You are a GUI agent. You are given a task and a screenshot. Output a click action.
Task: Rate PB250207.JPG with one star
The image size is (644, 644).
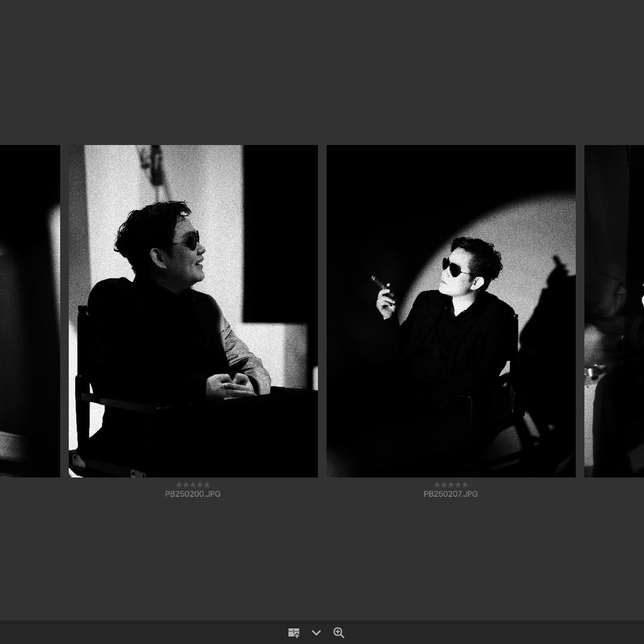(x=437, y=485)
